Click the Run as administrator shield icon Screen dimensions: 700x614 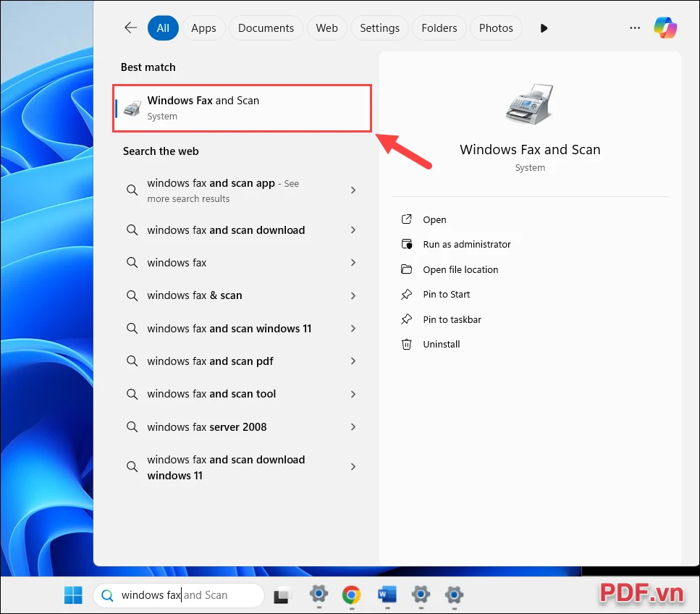click(x=406, y=244)
